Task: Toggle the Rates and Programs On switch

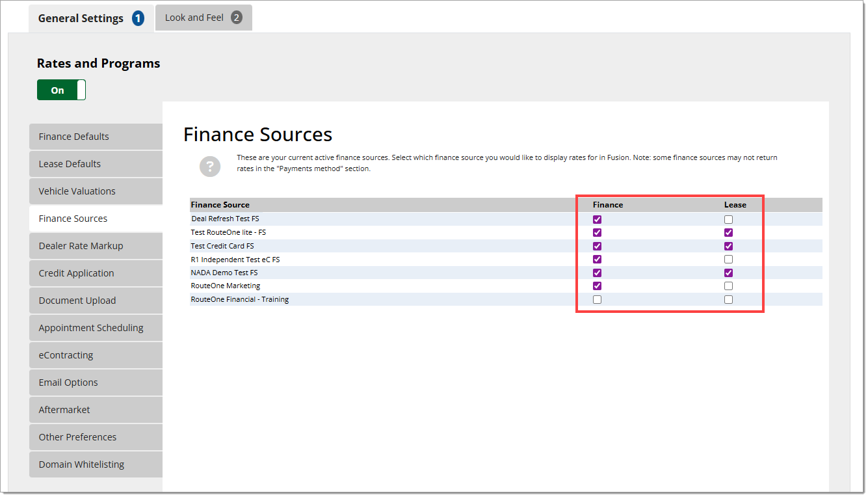Action: click(x=61, y=90)
